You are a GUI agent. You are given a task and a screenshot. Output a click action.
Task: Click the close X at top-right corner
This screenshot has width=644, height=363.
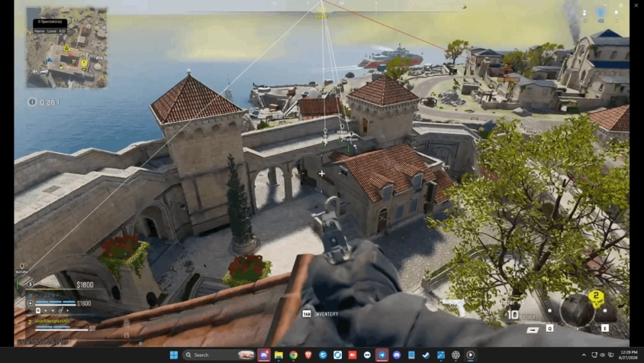tap(636, 5)
